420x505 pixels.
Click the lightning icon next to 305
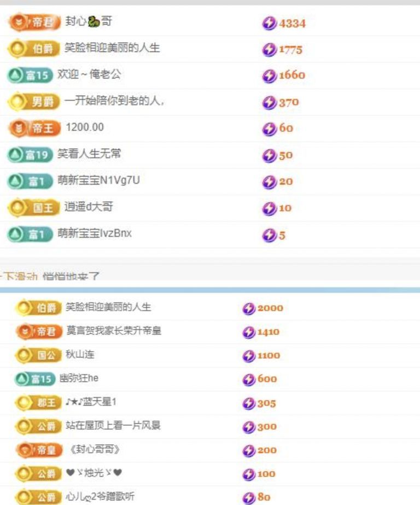tap(249, 403)
